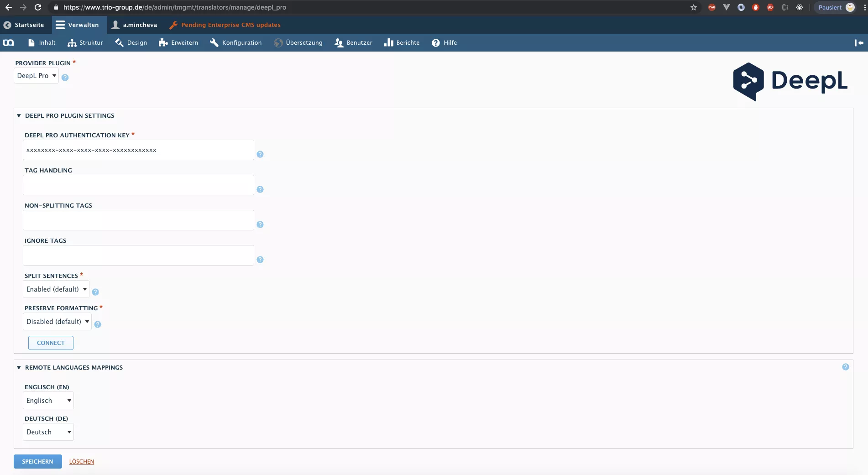Open the Inhalt menu
Screen dimensions: 868x475
(42, 42)
